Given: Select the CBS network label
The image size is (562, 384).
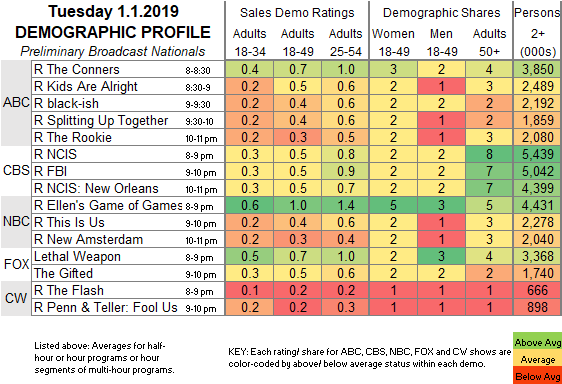Looking at the screenshot, I should point(16,170).
